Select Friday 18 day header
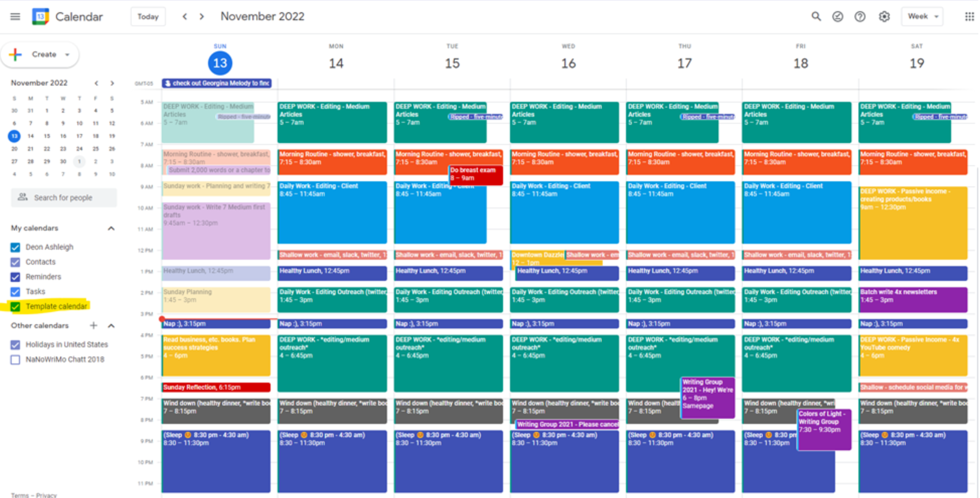The height and width of the screenshot is (498, 980). (x=801, y=63)
